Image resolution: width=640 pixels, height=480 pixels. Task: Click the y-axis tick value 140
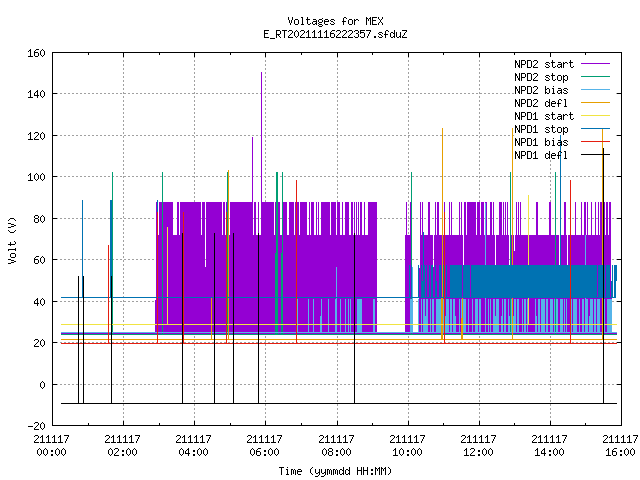36,95
